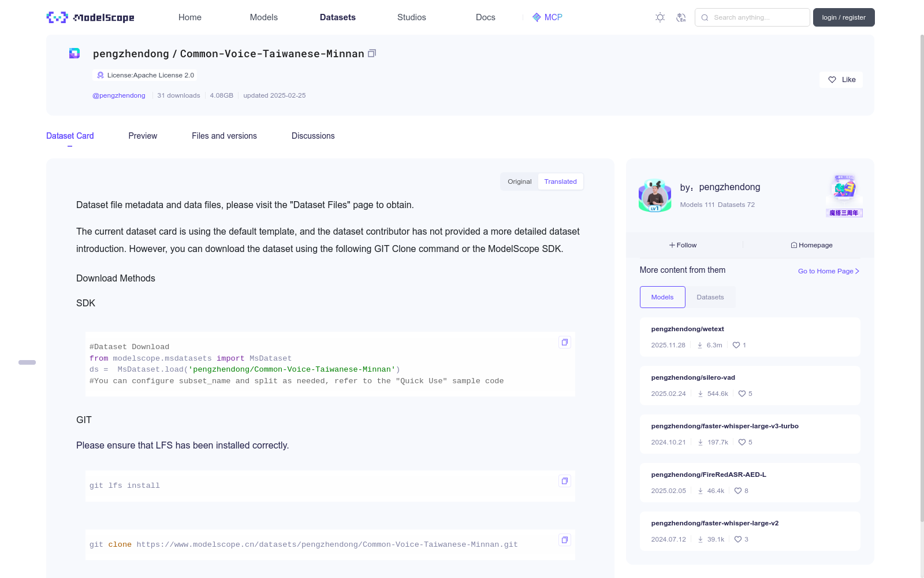The image size is (924, 578).
Task: Show the author's Models list
Action: (662, 297)
